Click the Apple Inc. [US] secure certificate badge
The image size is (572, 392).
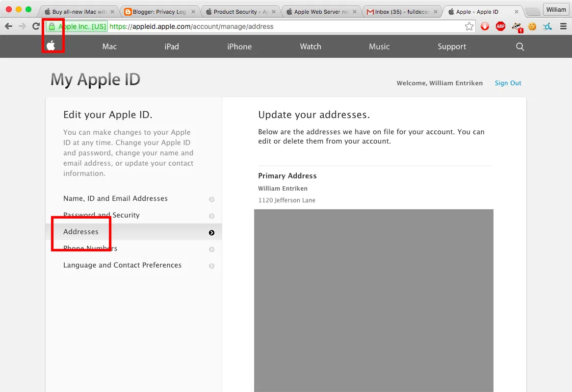[77, 26]
